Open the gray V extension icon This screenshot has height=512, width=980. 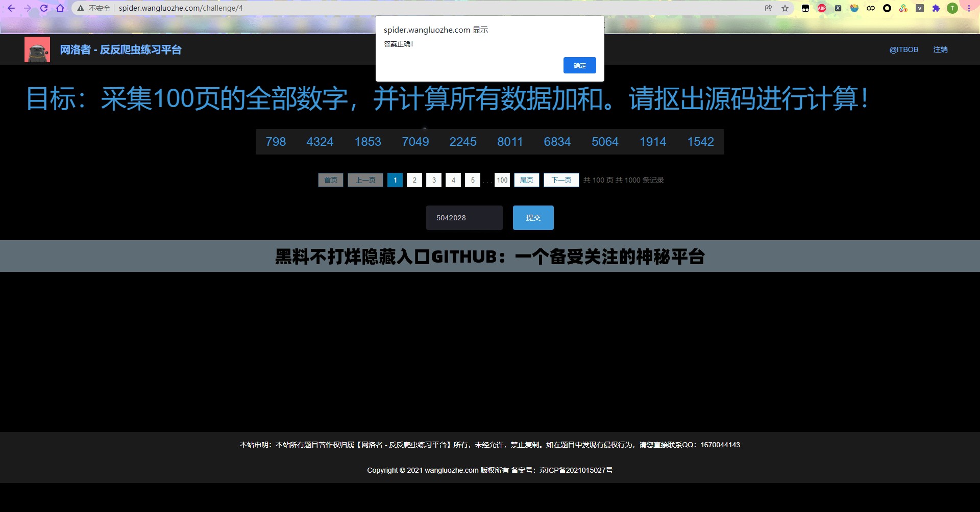920,8
